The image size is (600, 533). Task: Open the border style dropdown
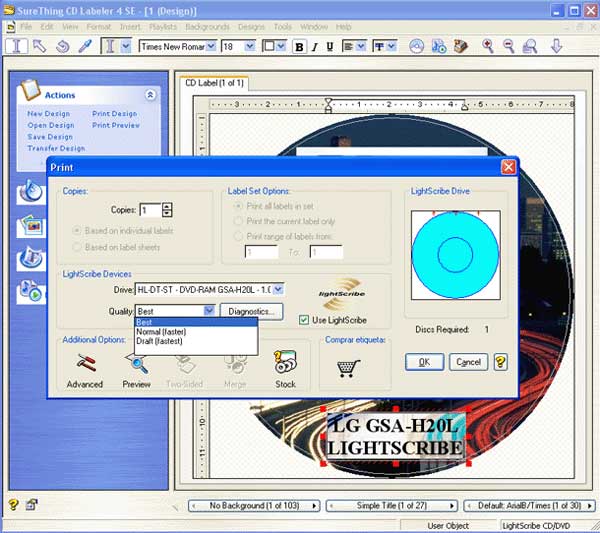pyautogui.click(x=281, y=47)
